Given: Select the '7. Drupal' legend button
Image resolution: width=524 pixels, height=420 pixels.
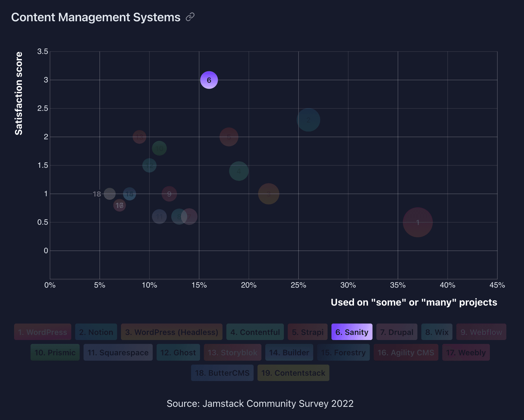Looking at the screenshot, I should click(x=397, y=332).
